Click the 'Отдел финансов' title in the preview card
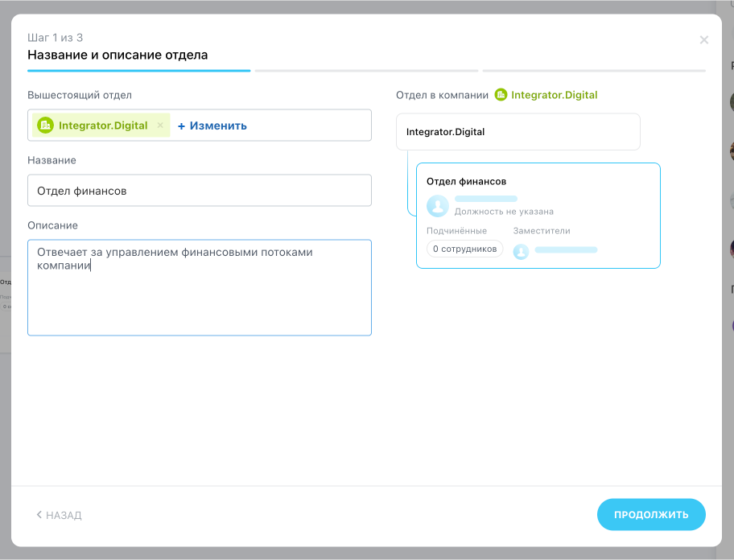Screen dimensions: 734x560 tap(466, 182)
